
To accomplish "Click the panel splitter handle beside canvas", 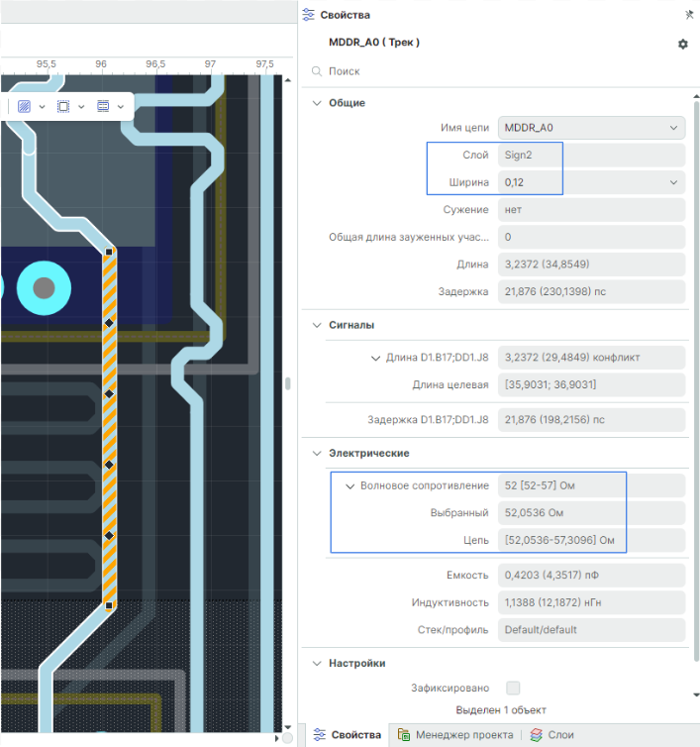I will [x=287, y=383].
